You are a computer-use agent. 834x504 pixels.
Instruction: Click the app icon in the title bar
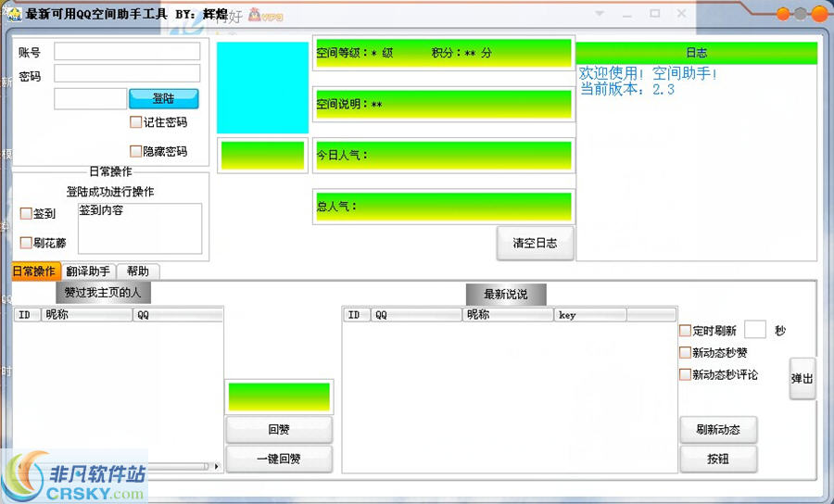(x=14, y=14)
